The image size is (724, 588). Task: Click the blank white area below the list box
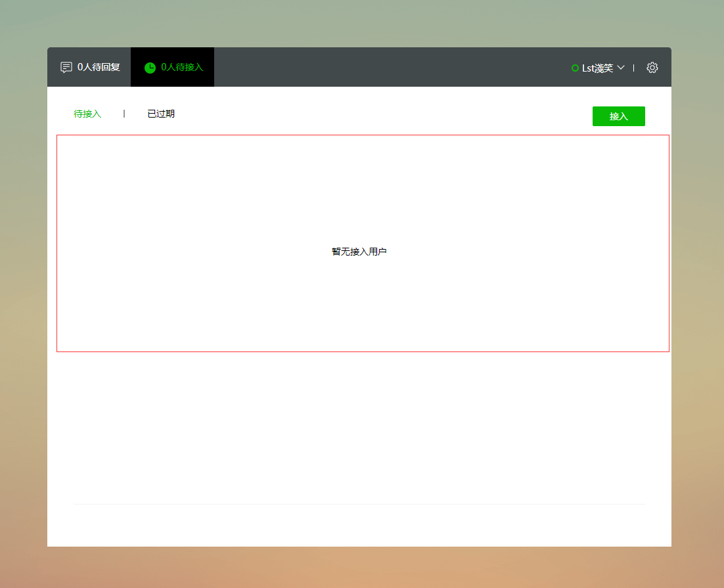(x=359, y=427)
